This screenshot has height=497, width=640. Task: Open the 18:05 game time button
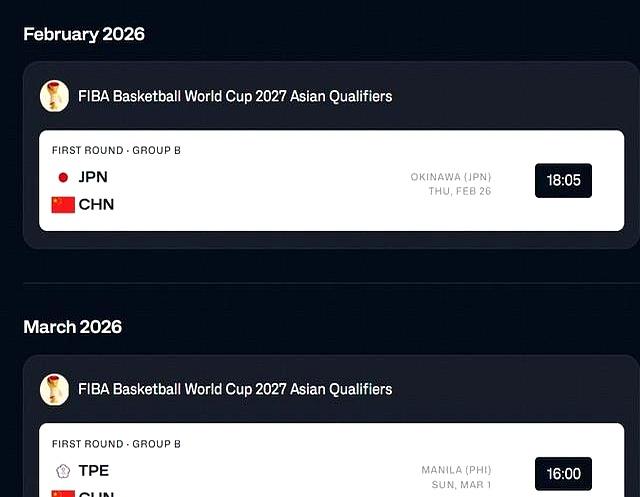click(563, 180)
